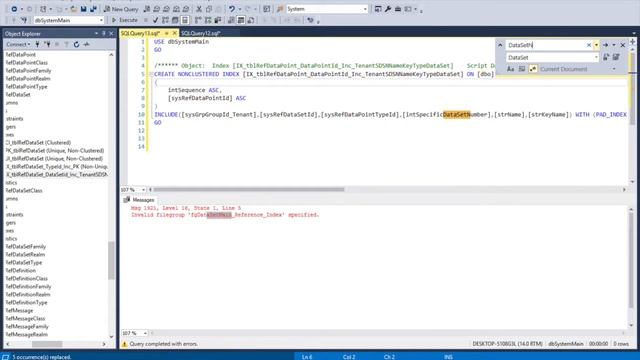The height and width of the screenshot is (360, 640).
Task: Toggle Match Case (Aa) in the find panel
Action: [x=510, y=69]
